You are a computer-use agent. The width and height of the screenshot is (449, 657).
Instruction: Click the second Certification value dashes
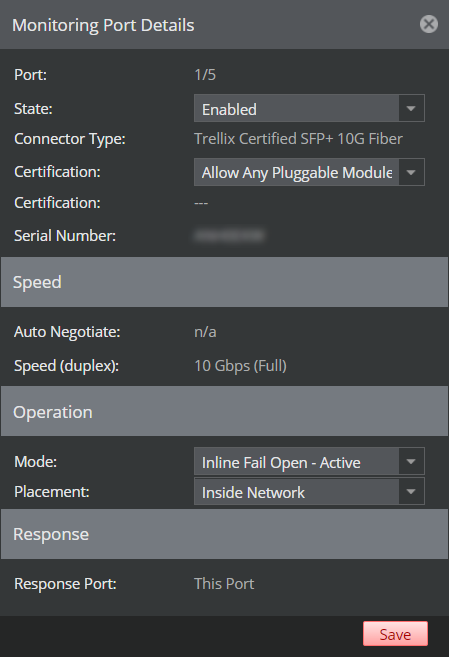tap(201, 203)
